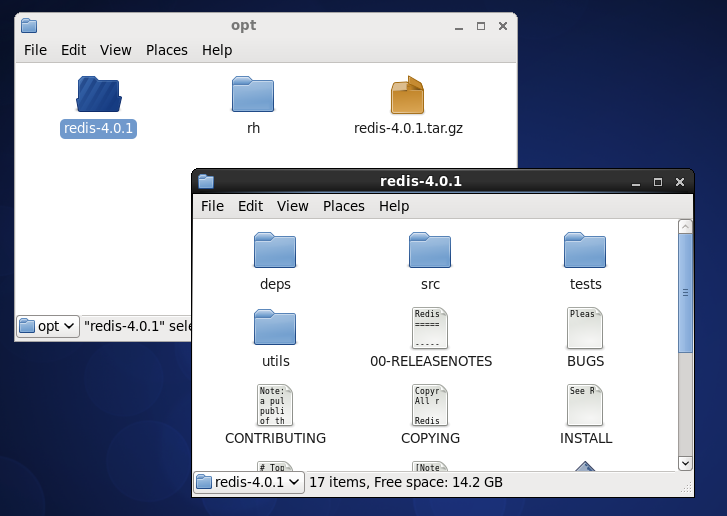Click the vertical scrollbar thumb in redis-4.0.1 window
Screen dimensions: 727x516
[x=685, y=293]
